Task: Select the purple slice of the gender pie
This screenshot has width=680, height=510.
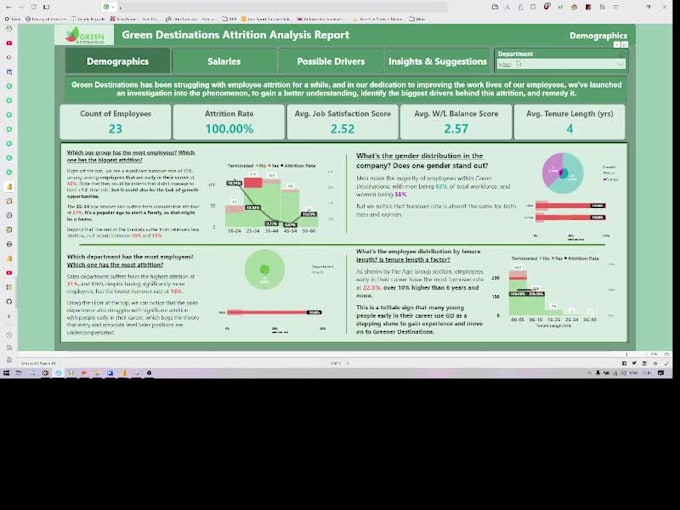Action: point(551,171)
